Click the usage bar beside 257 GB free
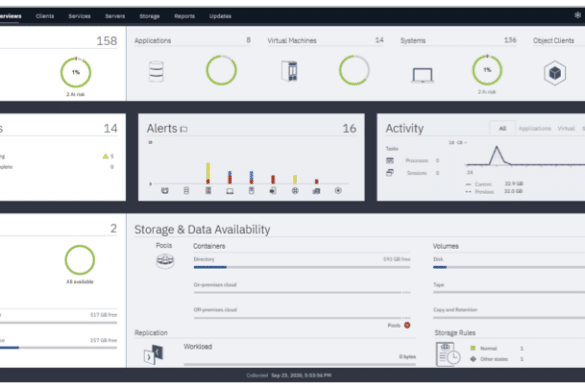 (59, 348)
